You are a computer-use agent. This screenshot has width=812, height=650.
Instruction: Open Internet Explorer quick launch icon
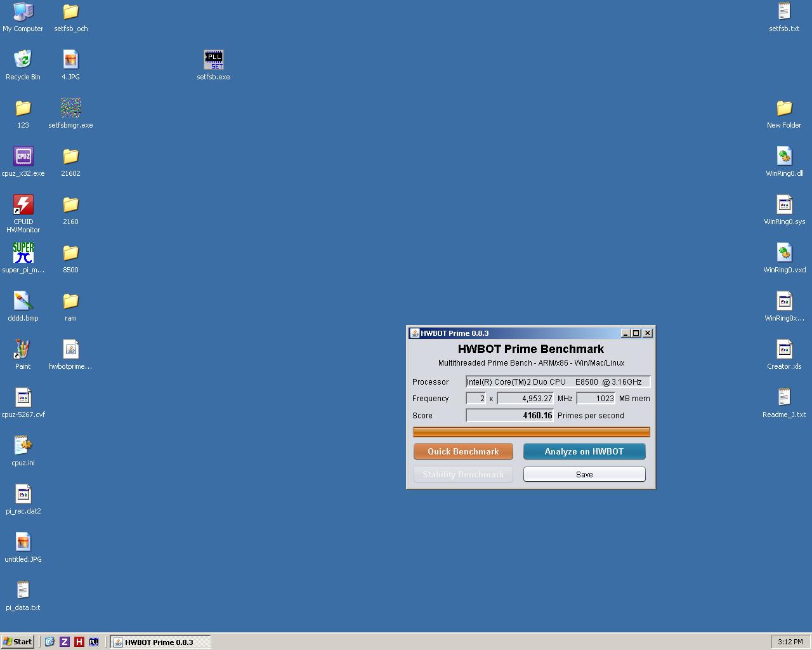click(x=49, y=642)
